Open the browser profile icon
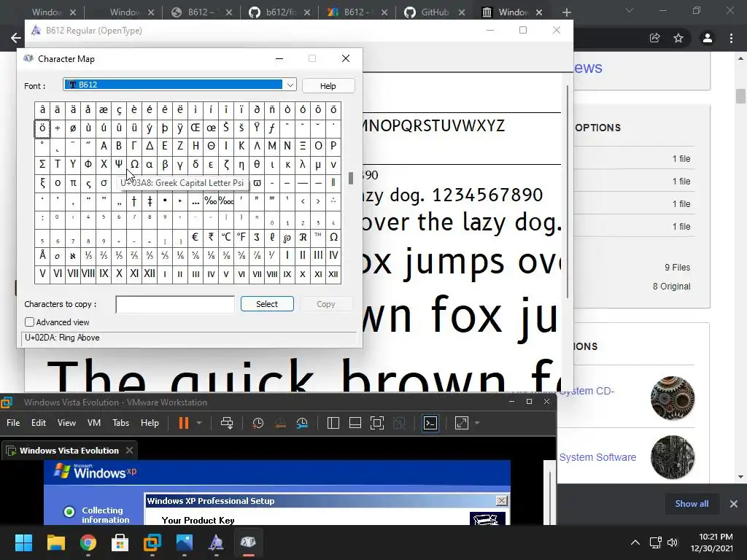This screenshot has height=560, width=747. coord(708,38)
